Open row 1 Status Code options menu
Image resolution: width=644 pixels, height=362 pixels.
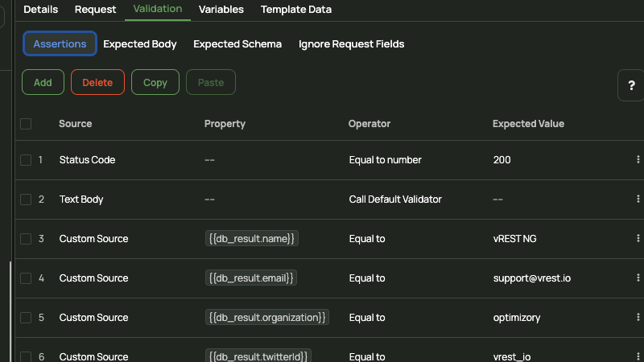tap(638, 159)
